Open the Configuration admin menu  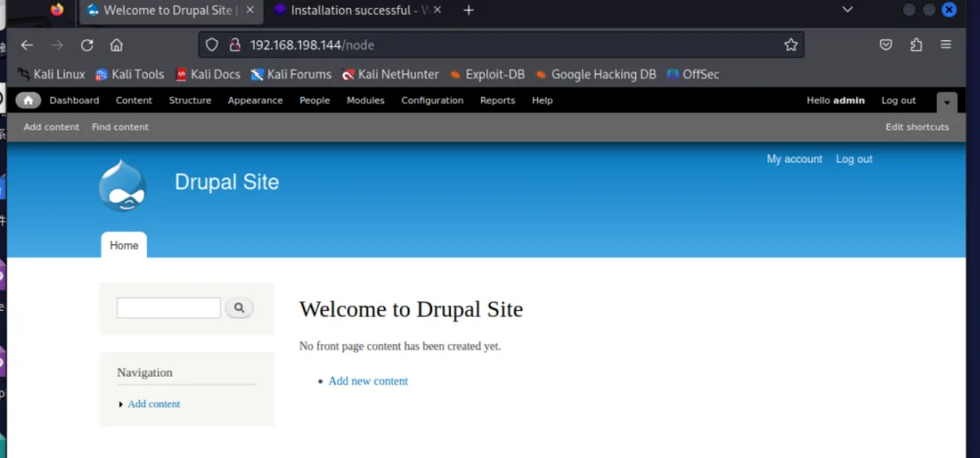[x=432, y=100]
